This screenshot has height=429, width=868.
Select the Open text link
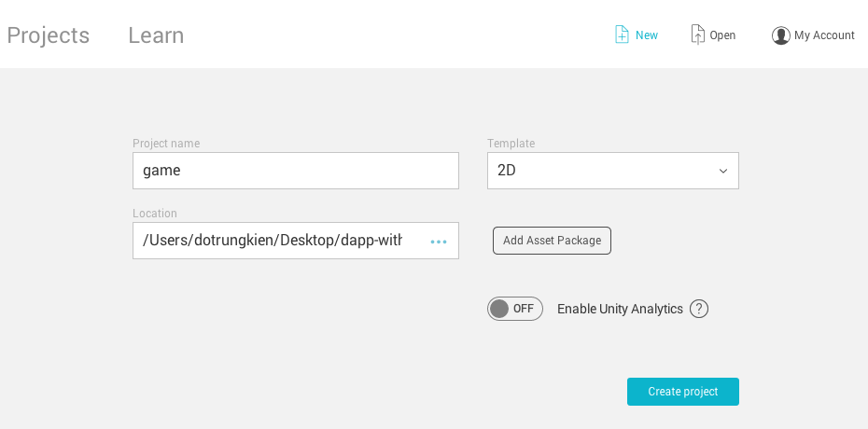click(722, 35)
